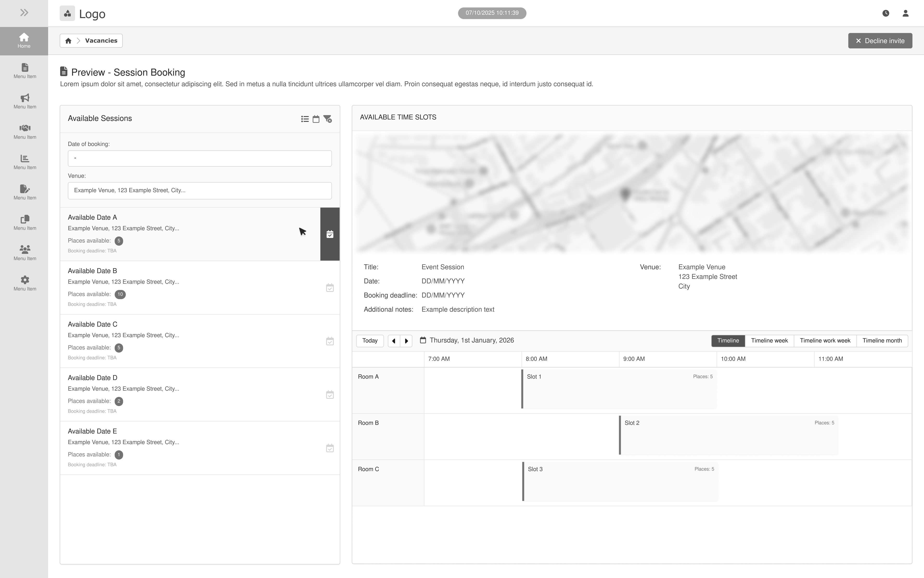924x578 pixels.
Task: Click the Room C row label
Action: [388, 483]
